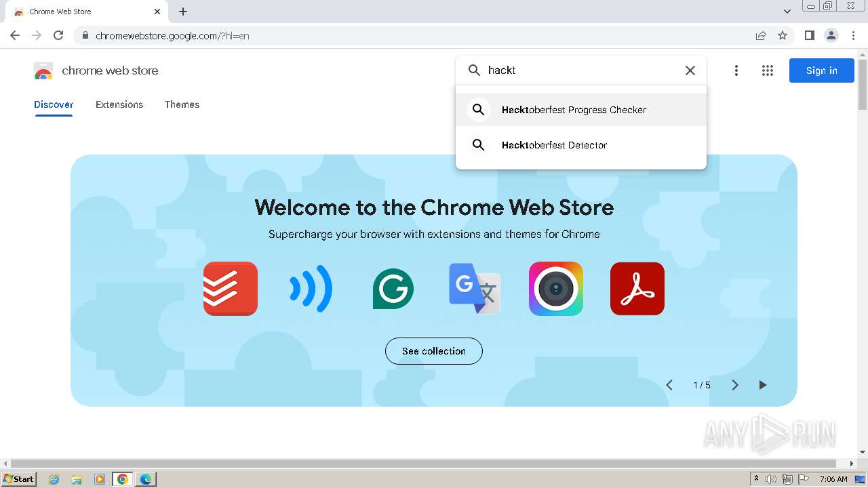Image resolution: width=868 pixels, height=488 pixels.
Task: Open the Todoist extension icon
Action: (231, 289)
